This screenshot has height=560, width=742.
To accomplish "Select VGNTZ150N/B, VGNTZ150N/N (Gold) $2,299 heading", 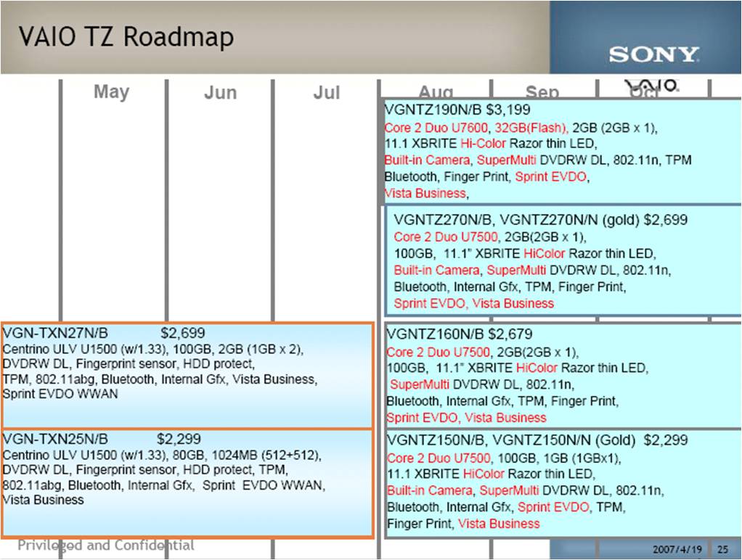I will pos(537,440).
